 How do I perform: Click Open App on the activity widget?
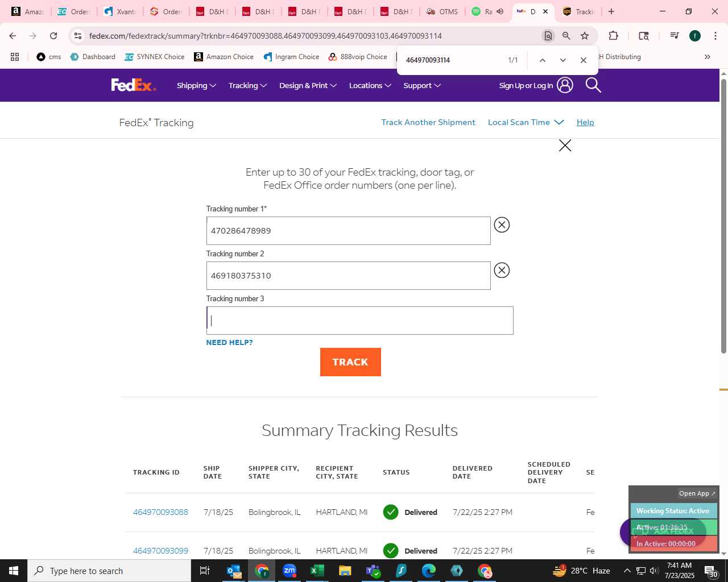697,493
